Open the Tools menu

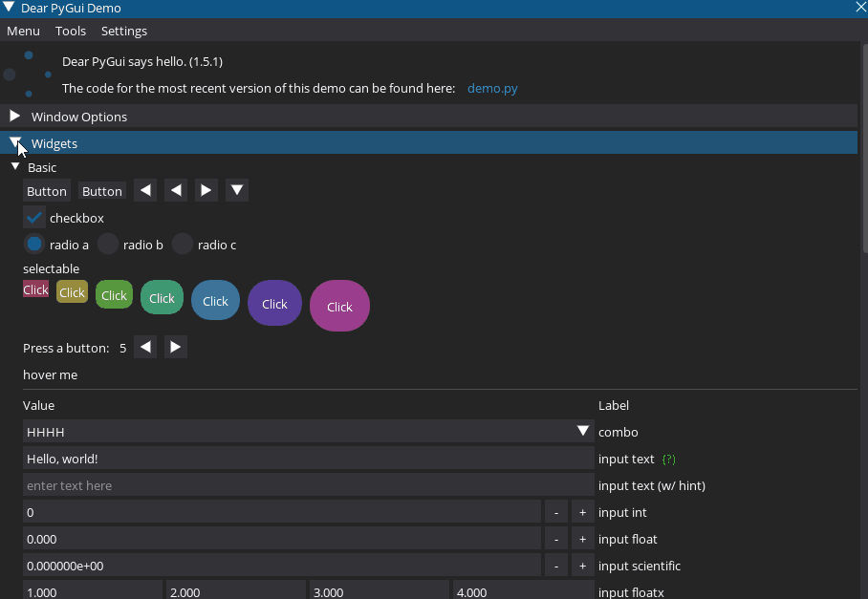[70, 31]
